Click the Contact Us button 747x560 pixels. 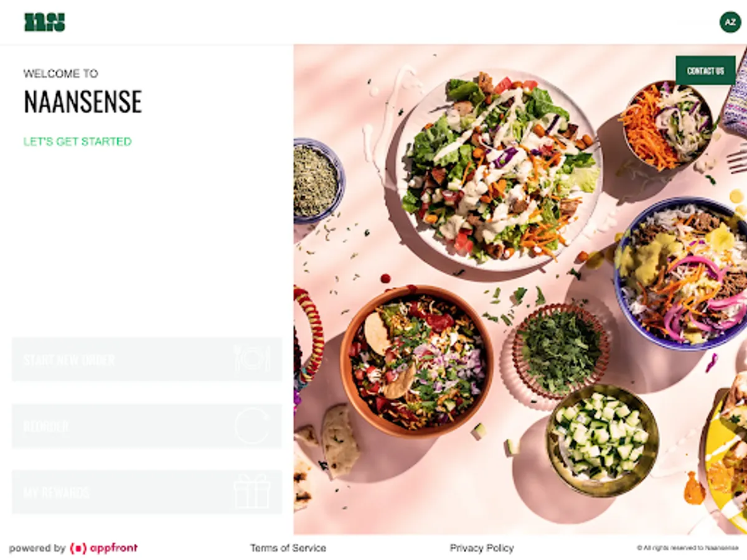coord(705,70)
